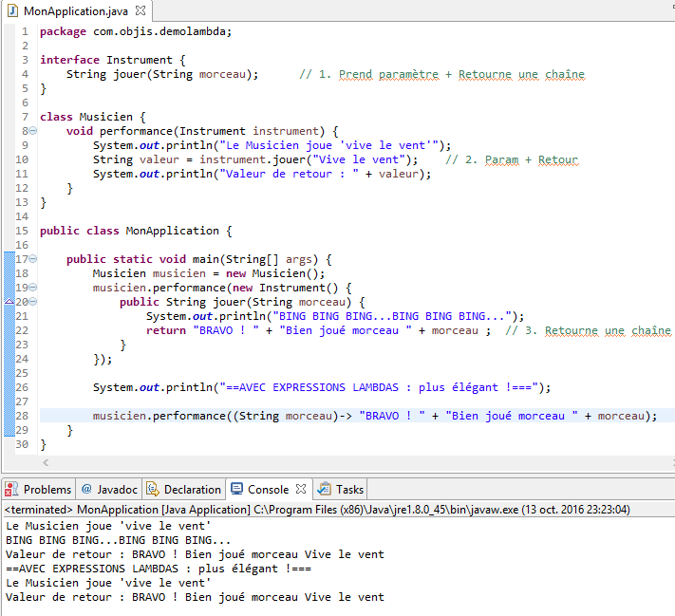Click the Declaration view icon
The image size is (675, 616).
153,490
